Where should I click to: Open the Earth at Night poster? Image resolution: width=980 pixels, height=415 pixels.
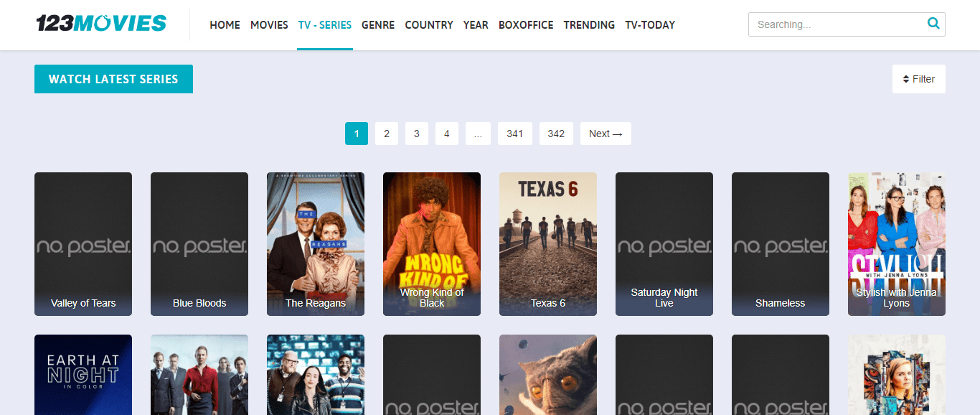[83, 375]
